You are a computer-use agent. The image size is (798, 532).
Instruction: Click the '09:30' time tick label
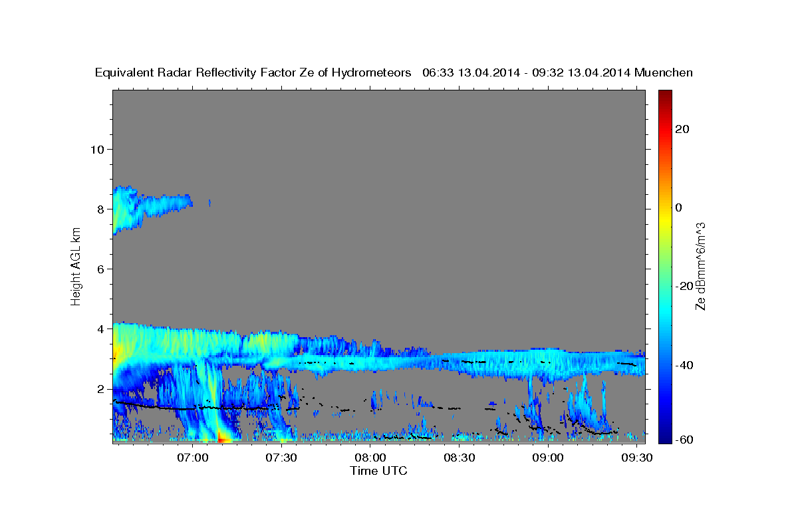point(637,458)
